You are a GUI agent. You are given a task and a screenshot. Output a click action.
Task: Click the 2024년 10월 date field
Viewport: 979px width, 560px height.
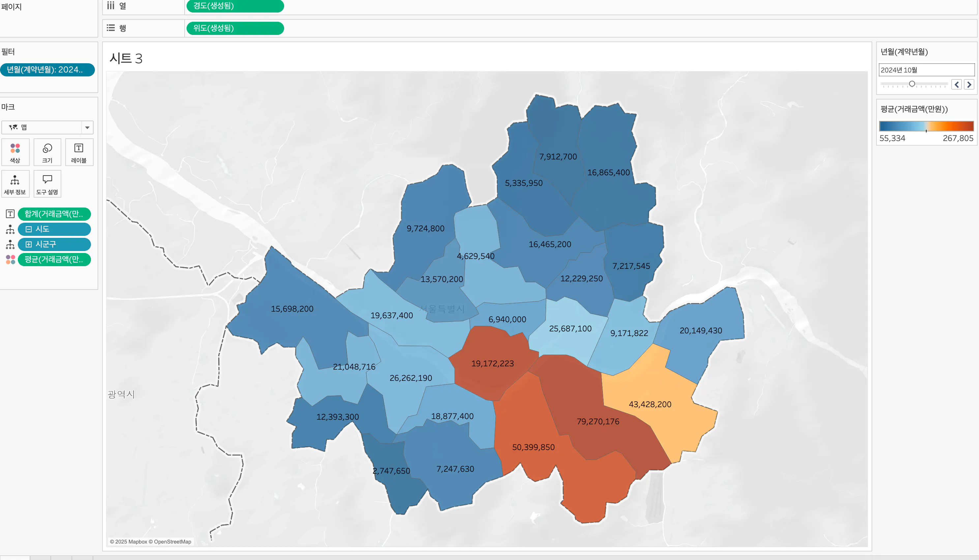(x=927, y=70)
